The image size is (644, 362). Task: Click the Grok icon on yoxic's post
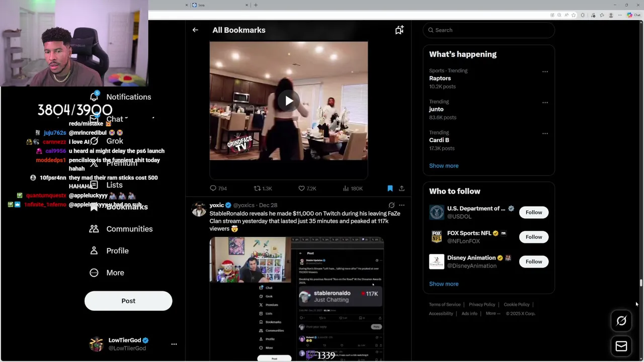[x=391, y=205]
